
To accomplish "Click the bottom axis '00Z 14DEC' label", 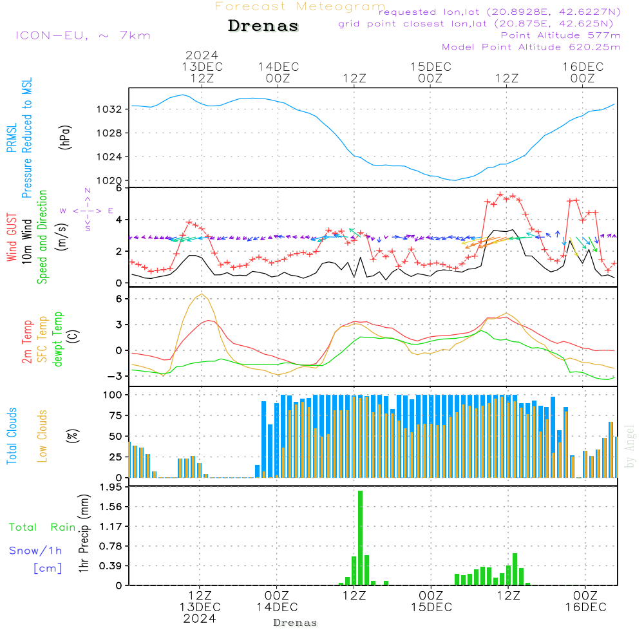I will point(277,601).
